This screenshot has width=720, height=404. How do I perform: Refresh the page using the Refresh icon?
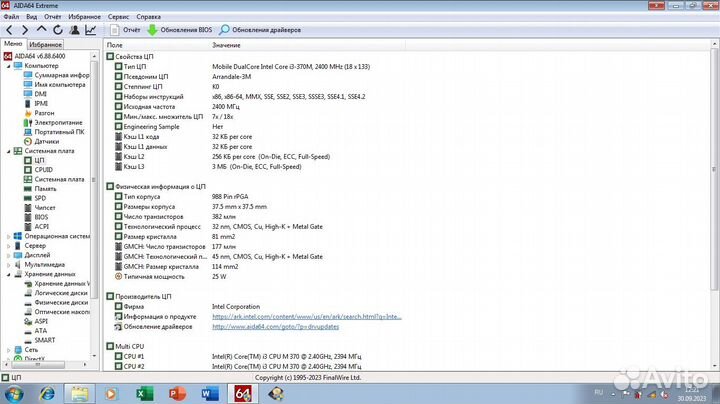pos(58,30)
